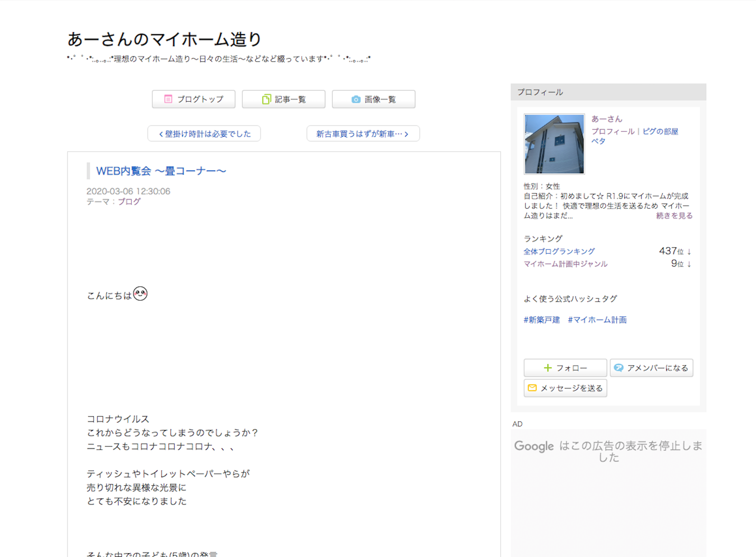The image size is (756, 557).
Task: Open the マイホーム計画中ジャンル ranking link
Action: point(565,264)
